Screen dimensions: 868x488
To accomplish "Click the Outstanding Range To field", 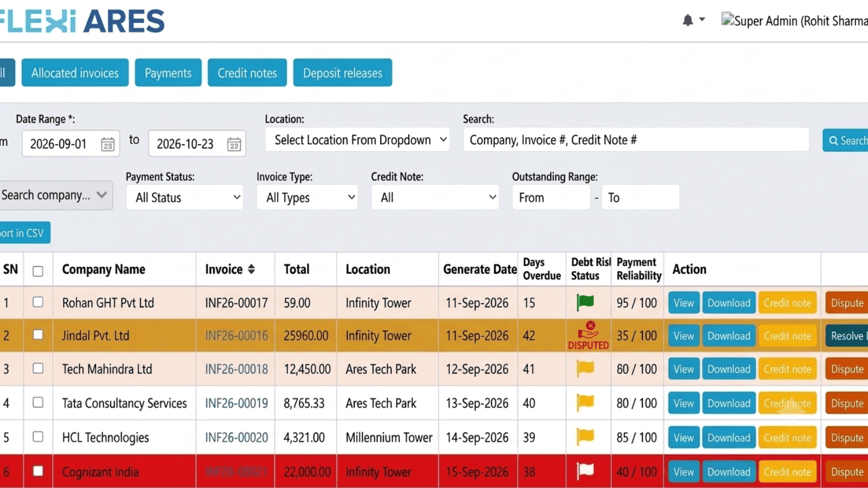I will 640,197.
